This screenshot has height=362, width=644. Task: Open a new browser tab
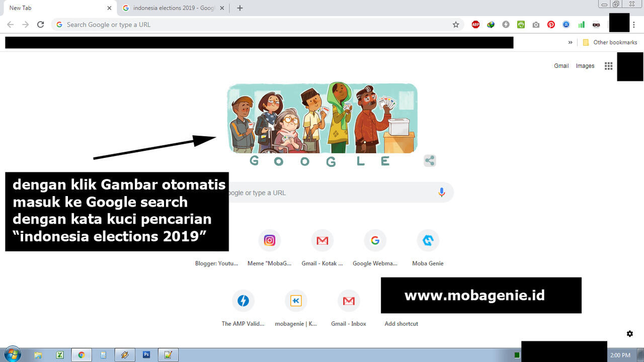pos(239,8)
